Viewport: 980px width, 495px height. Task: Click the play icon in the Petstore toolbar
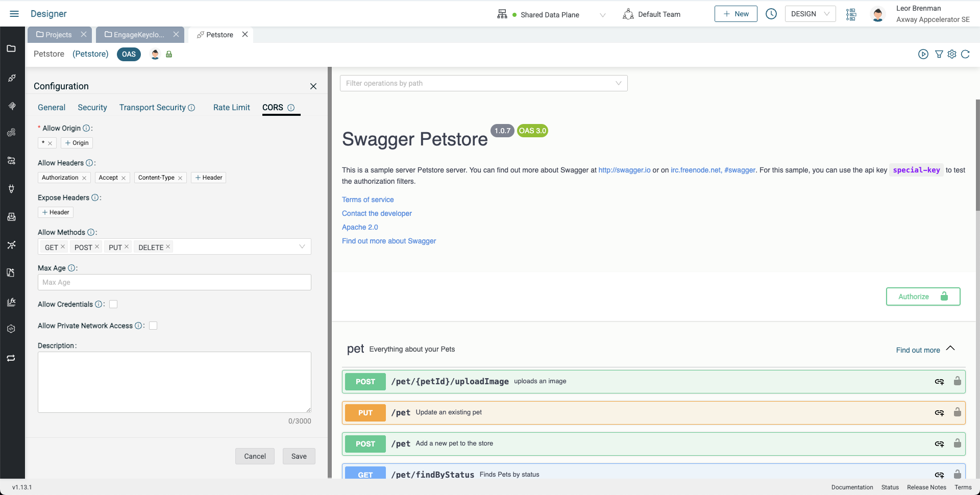[x=923, y=54]
